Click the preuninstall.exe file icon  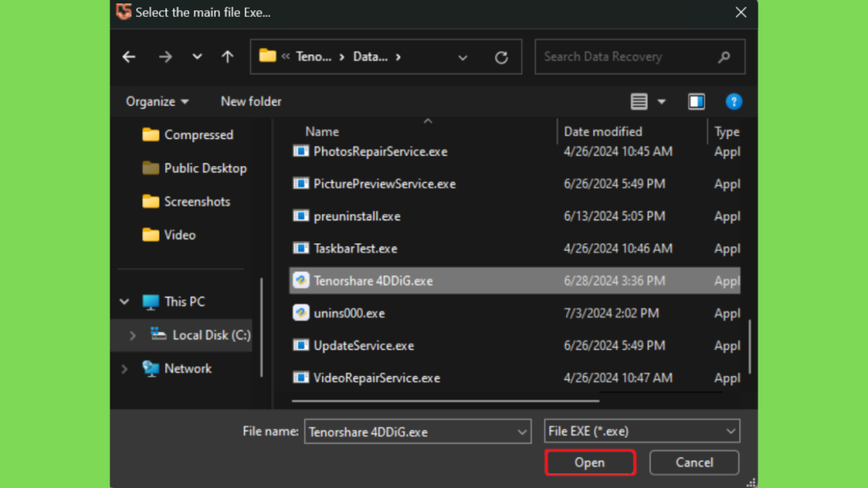pyautogui.click(x=301, y=216)
